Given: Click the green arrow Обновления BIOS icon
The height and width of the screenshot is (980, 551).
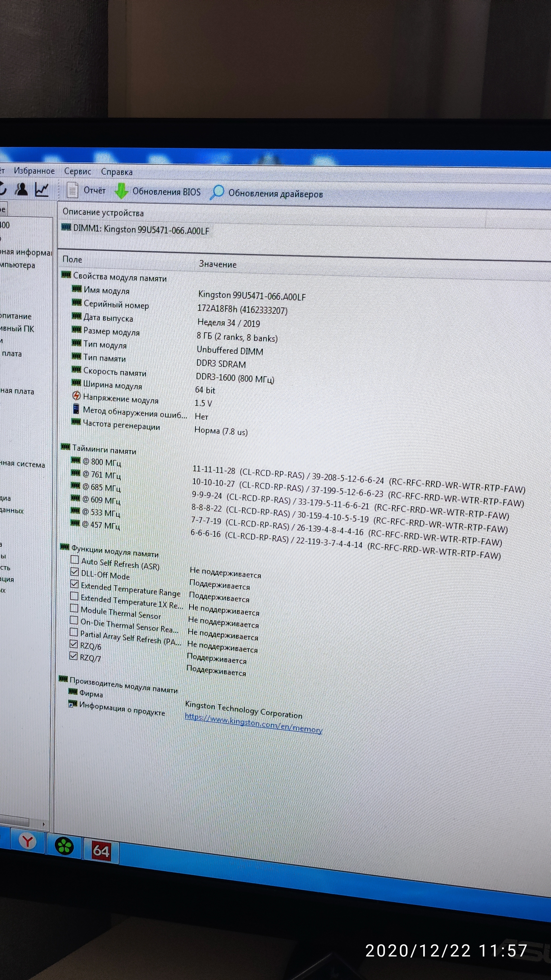Looking at the screenshot, I should (x=121, y=191).
